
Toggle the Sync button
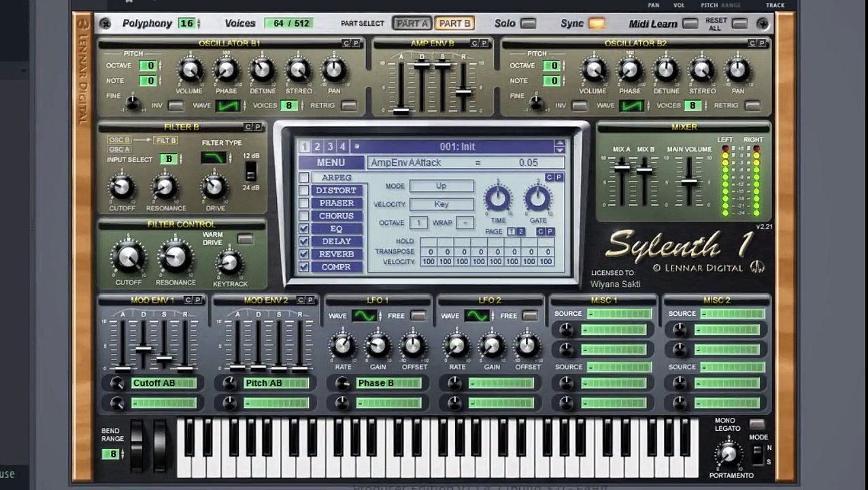click(x=596, y=24)
